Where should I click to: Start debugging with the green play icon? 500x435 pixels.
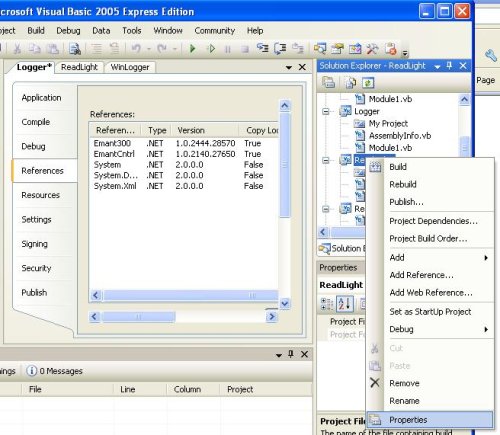point(192,49)
